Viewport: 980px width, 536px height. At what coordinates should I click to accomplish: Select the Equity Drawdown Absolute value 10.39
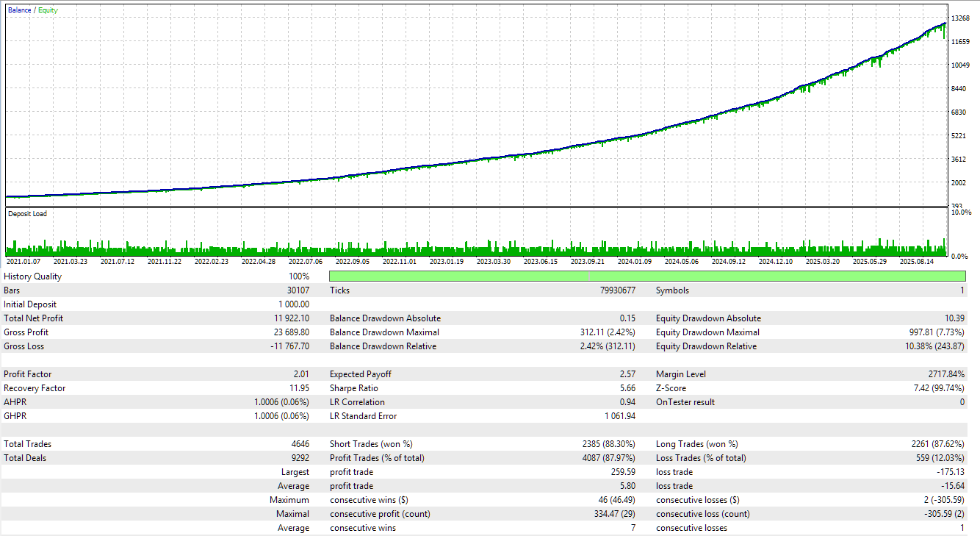click(955, 318)
